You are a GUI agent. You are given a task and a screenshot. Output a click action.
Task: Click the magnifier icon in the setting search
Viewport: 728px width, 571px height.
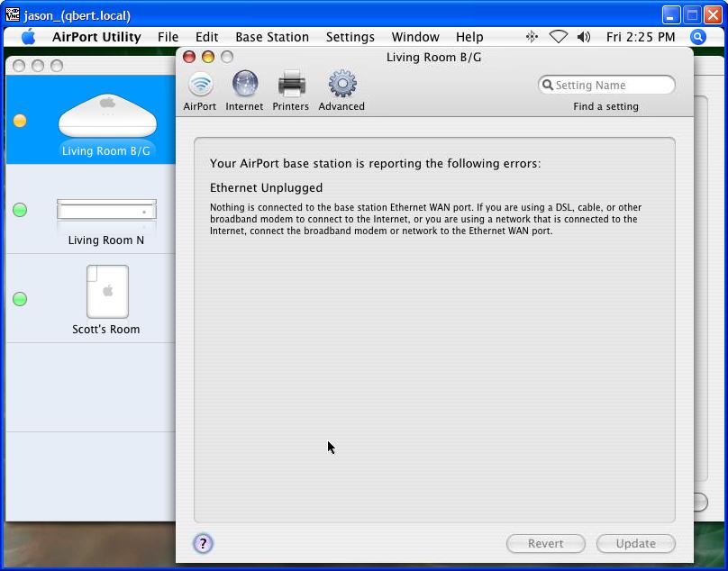coord(548,85)
